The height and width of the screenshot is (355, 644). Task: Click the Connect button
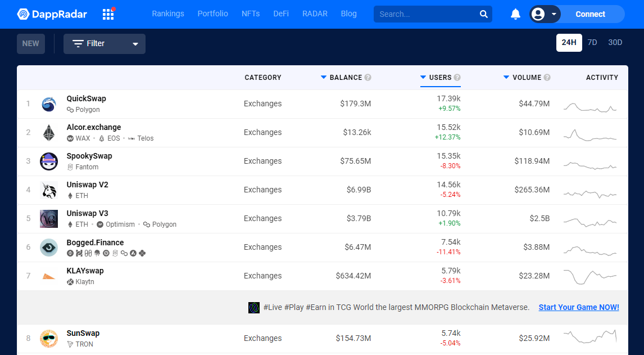[590, 14]
